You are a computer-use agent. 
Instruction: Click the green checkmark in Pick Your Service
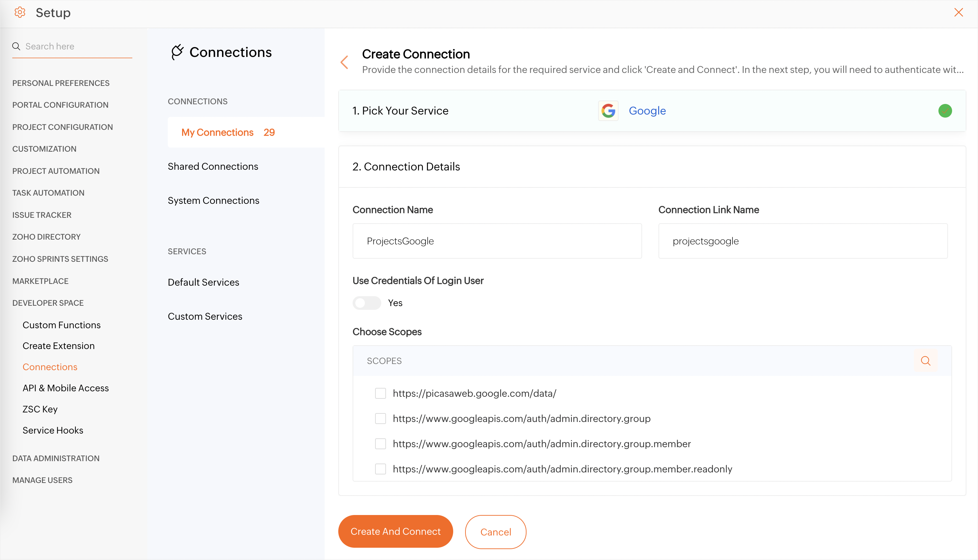(x=945, y=111)
